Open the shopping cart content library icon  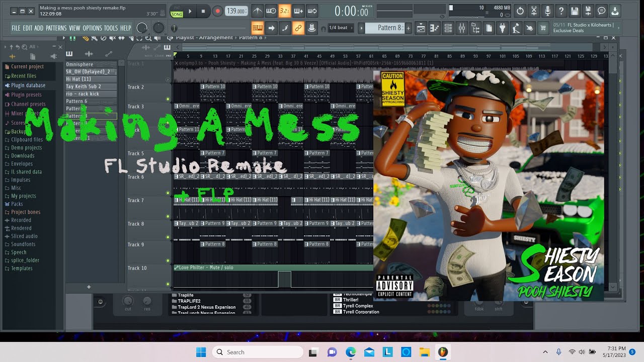[x=543, y=28]
